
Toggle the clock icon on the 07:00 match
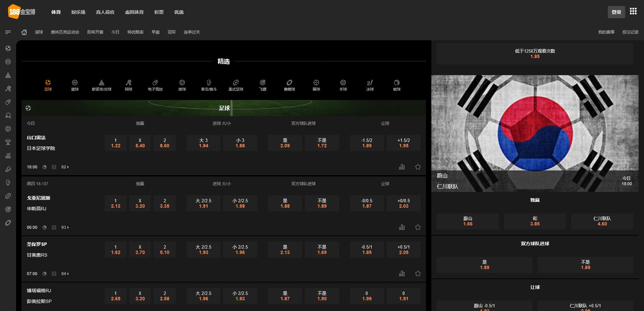(x=45, y=274)
